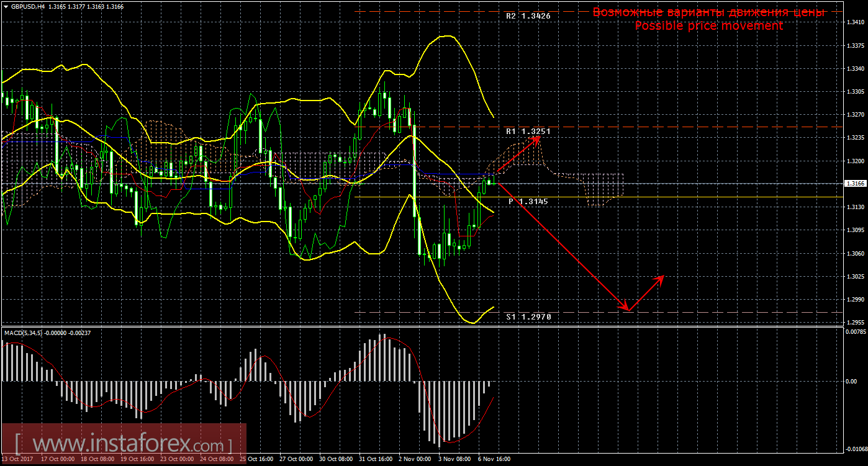Click the MACD(5,34,5) indicator label
Screen dimensions: 868x466
(24, 333)
